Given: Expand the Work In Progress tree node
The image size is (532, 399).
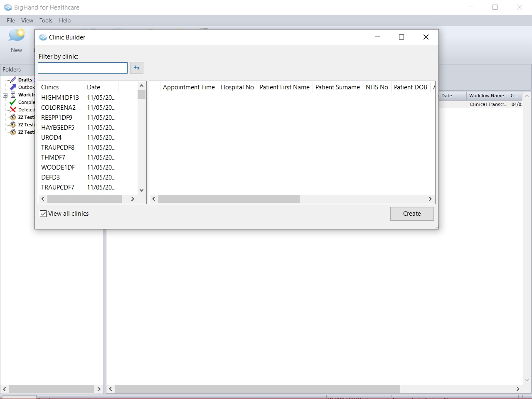Looking at the screenshot, I should 5,95.
